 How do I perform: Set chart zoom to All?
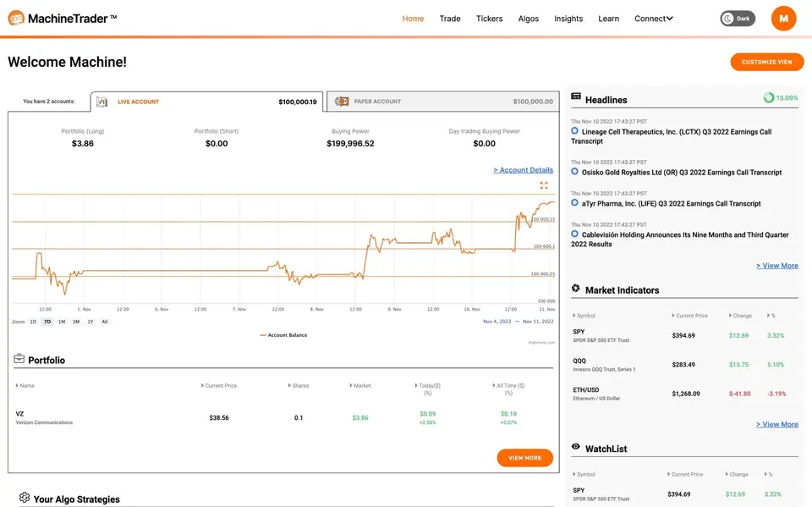[x=105, y=322]
